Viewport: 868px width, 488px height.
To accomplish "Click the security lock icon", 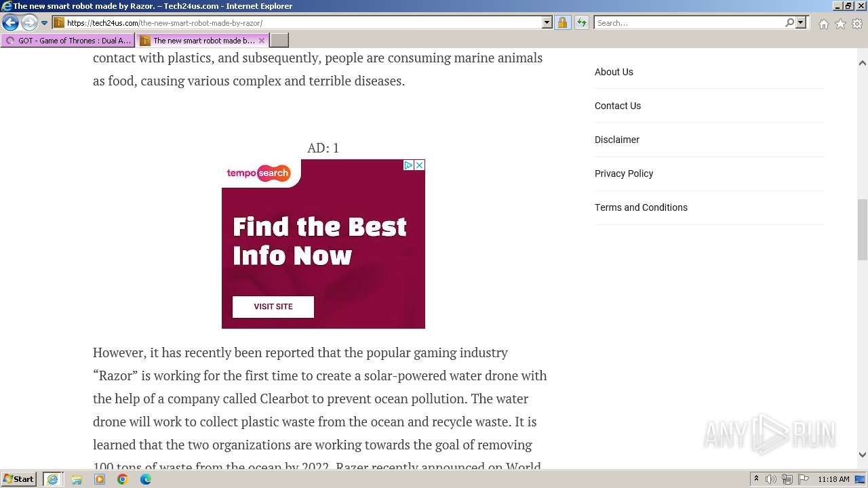I will (562, 22).
